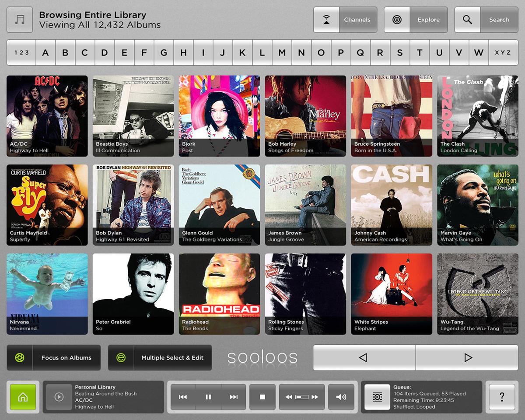
Task: Open Beastie Boys Ill Communication album
Action: (x=133, y=116)
